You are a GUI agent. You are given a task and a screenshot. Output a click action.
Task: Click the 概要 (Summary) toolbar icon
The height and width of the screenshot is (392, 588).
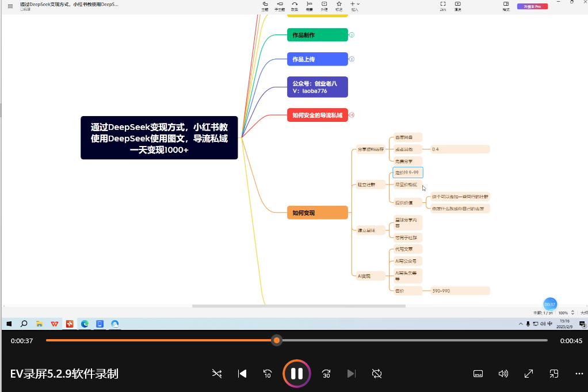click(x=310, y=6)
